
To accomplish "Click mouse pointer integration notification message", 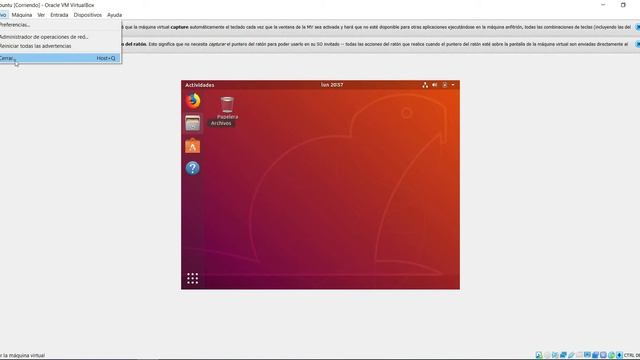I will click(376, 44).
